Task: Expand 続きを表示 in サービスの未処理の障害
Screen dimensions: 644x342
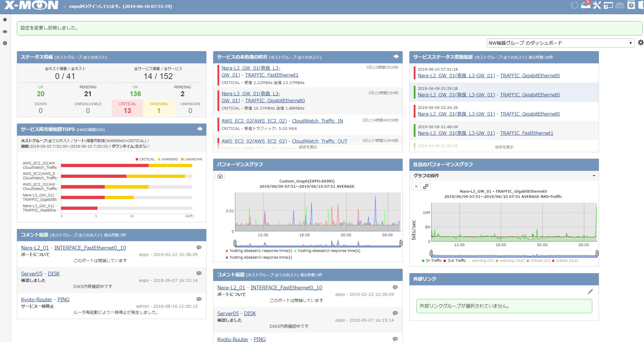Action: coord(308,147)
